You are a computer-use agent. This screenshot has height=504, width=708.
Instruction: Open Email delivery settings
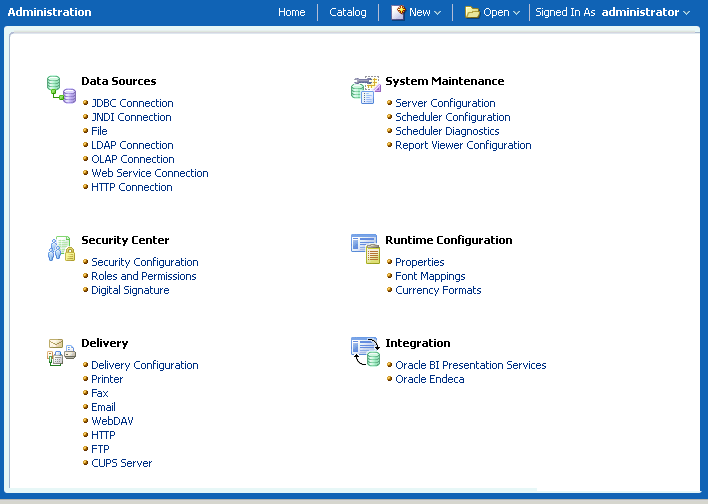(x=103, y=407)
